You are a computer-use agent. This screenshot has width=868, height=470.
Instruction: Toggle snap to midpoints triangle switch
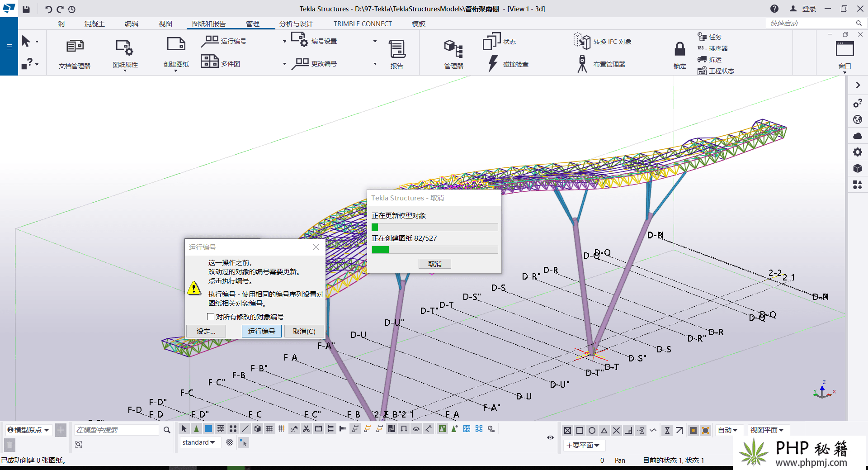click(x=604, y=430)
